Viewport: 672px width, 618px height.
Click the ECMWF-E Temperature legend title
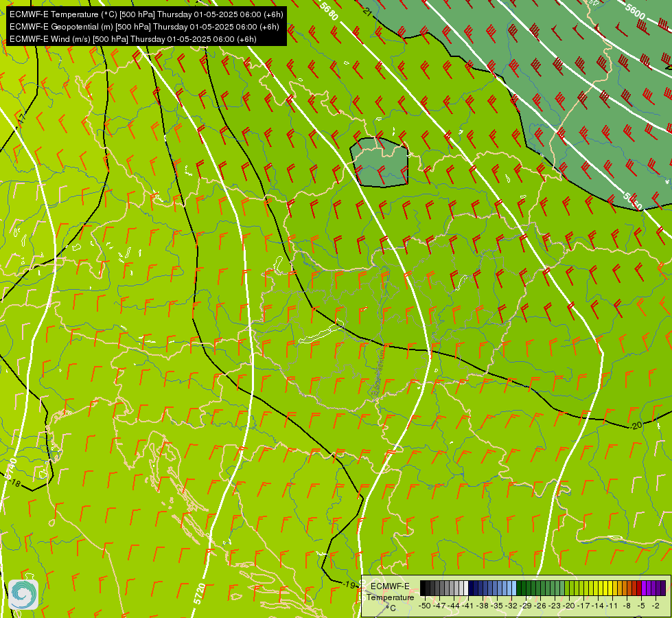[390, 592]
